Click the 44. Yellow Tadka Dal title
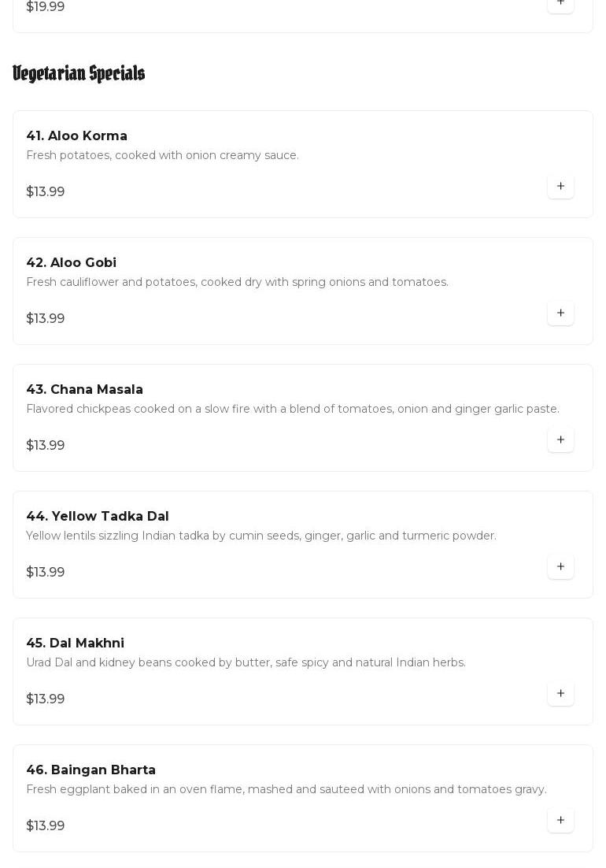 (x=98, y=517)
